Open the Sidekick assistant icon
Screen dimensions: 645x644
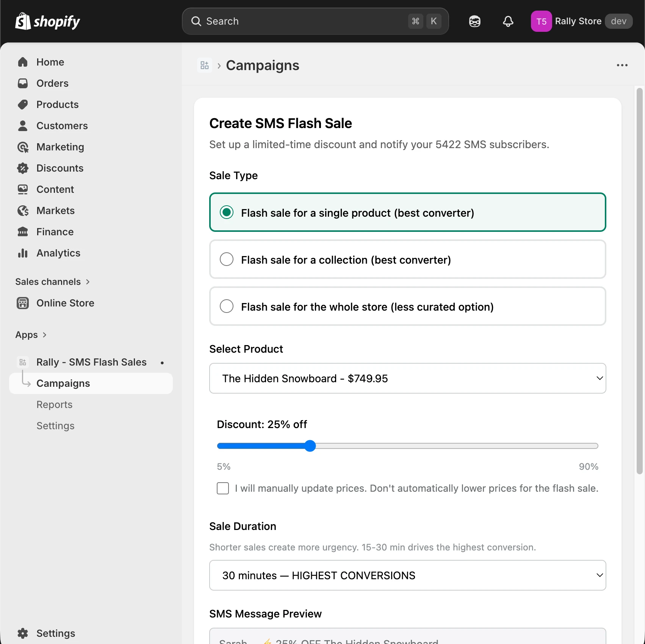coord(474,21)
